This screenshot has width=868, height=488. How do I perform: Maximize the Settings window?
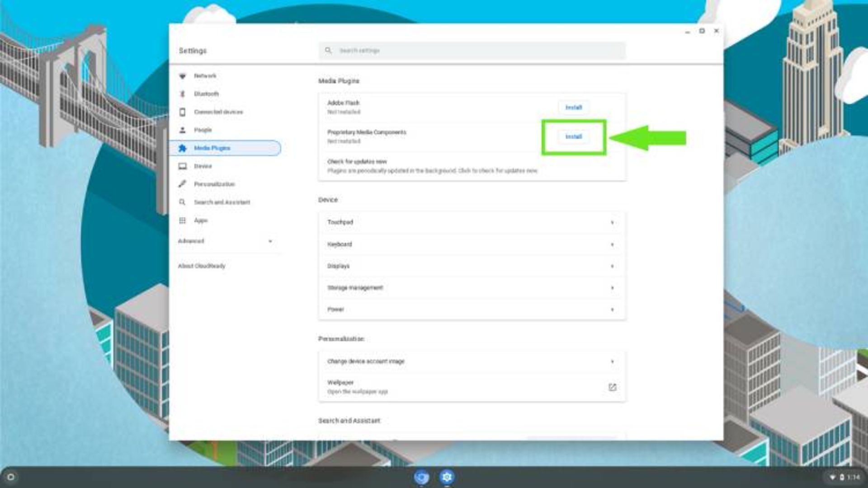(x=702, y=31)
